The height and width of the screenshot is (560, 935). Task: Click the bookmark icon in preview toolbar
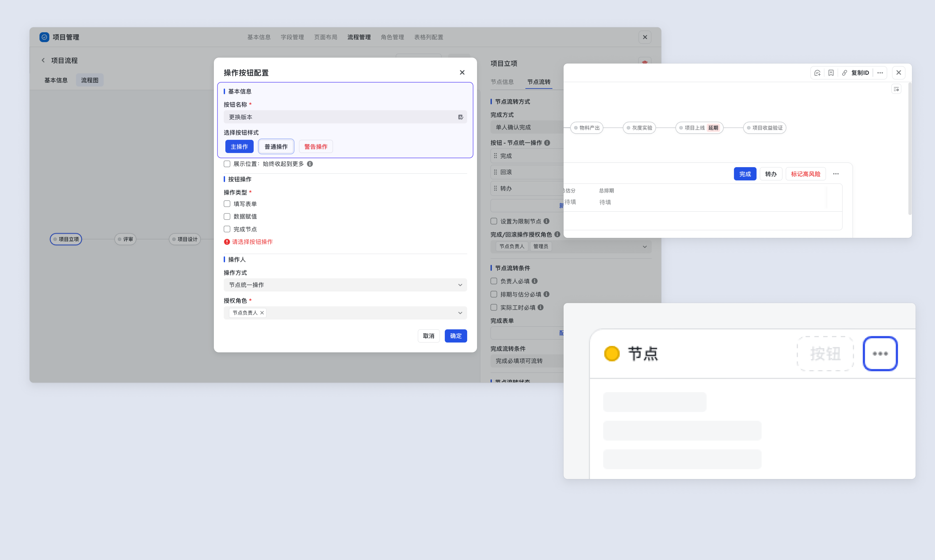coord(831,73)
